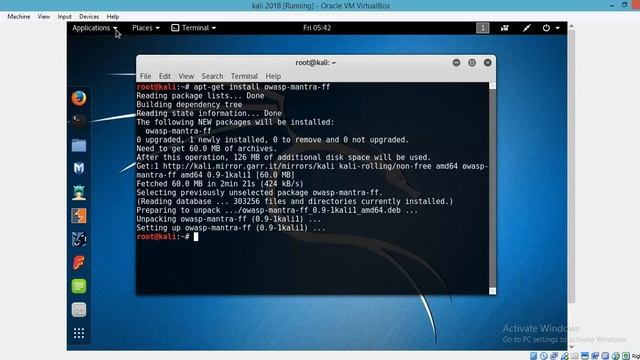Click the people icon in Kali top bar
This screenshot has height=360, width=640.
505,28
